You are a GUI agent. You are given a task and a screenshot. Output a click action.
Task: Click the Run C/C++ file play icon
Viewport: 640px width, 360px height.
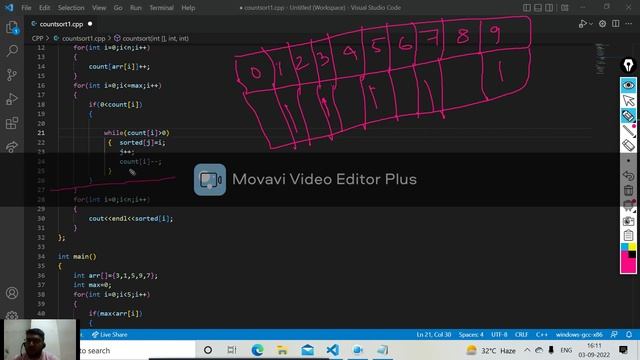point(582,24)
